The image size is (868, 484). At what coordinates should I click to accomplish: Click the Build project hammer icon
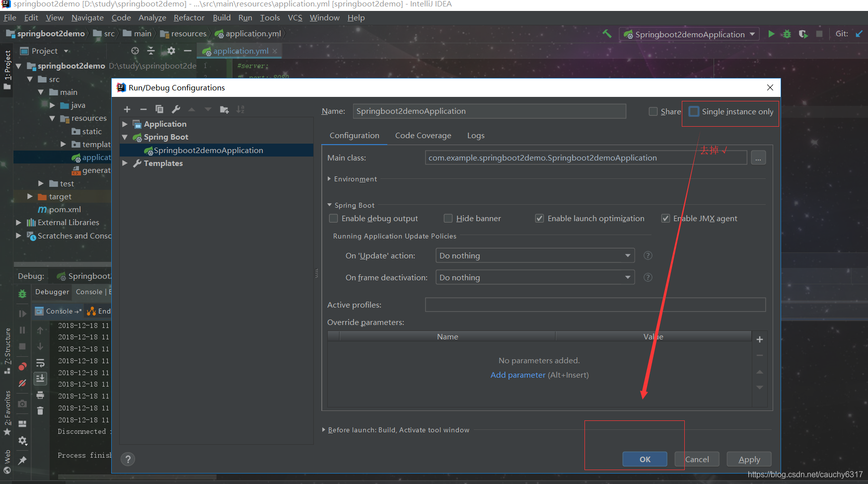[x=607, y=34]
